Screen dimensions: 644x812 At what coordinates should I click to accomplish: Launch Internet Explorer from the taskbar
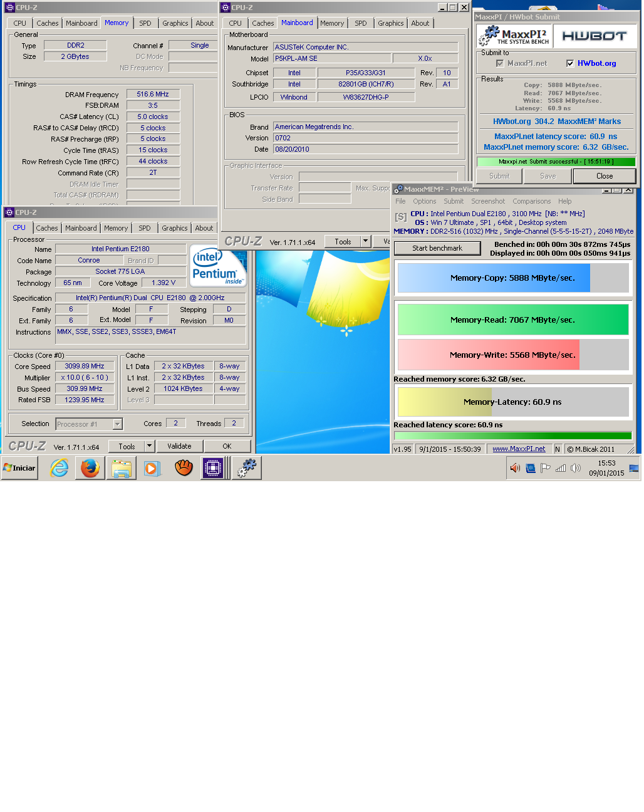[x=59, y=468]
